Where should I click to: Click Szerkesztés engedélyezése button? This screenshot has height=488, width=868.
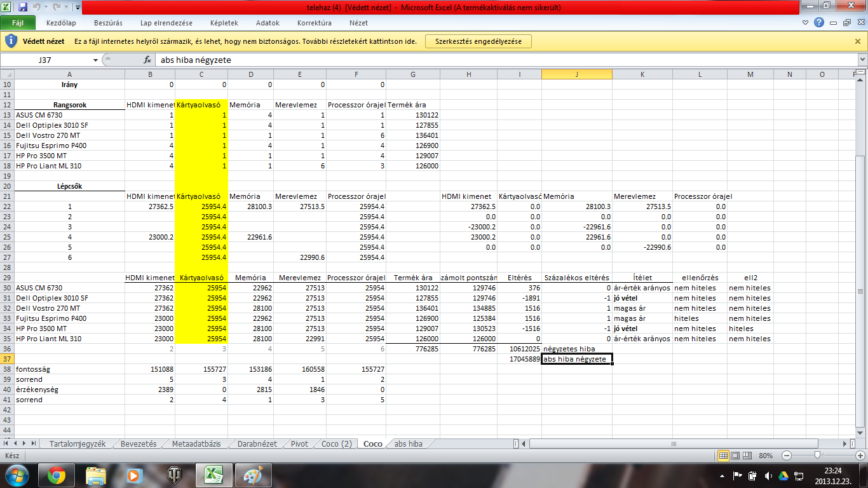[x=478, y=41]
